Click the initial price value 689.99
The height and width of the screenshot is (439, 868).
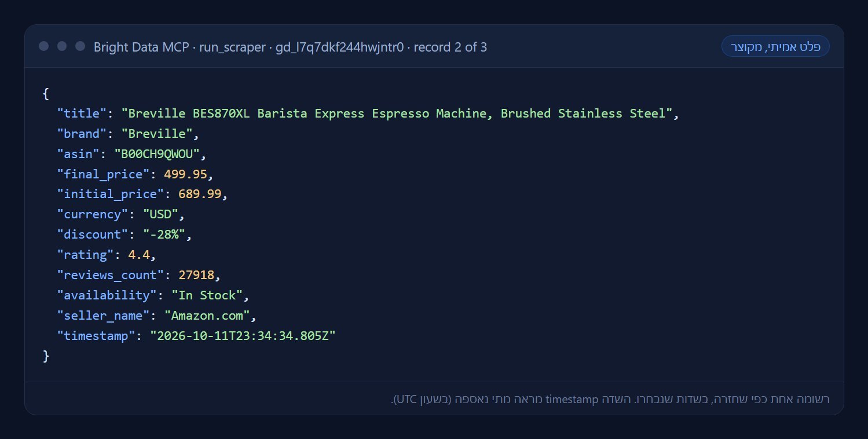tap(200, 194)
